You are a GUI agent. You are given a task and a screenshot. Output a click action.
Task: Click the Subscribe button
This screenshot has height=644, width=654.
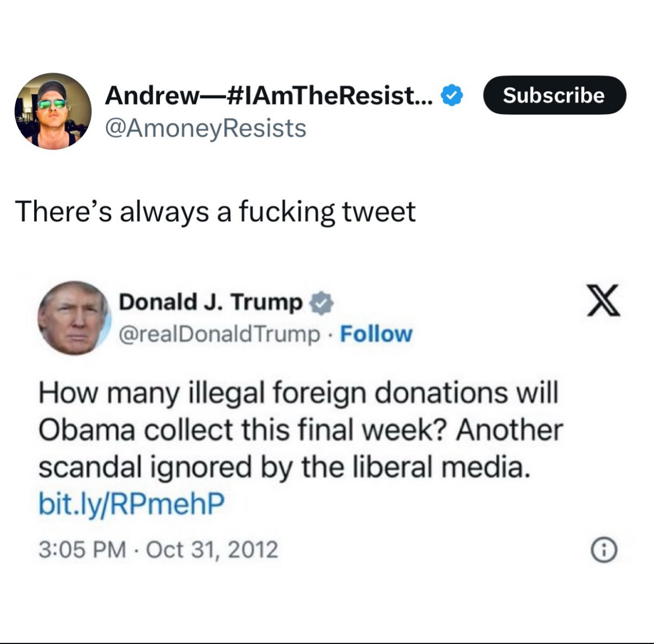(x=555, y=95)
